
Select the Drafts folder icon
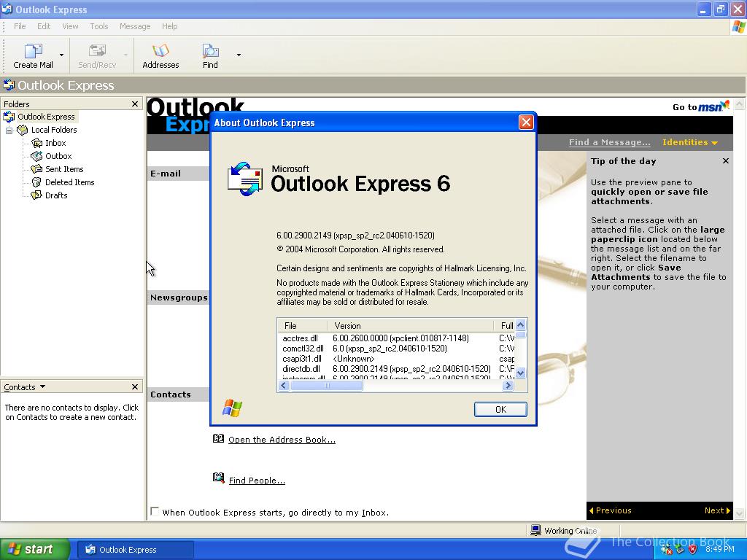[36, 195]
